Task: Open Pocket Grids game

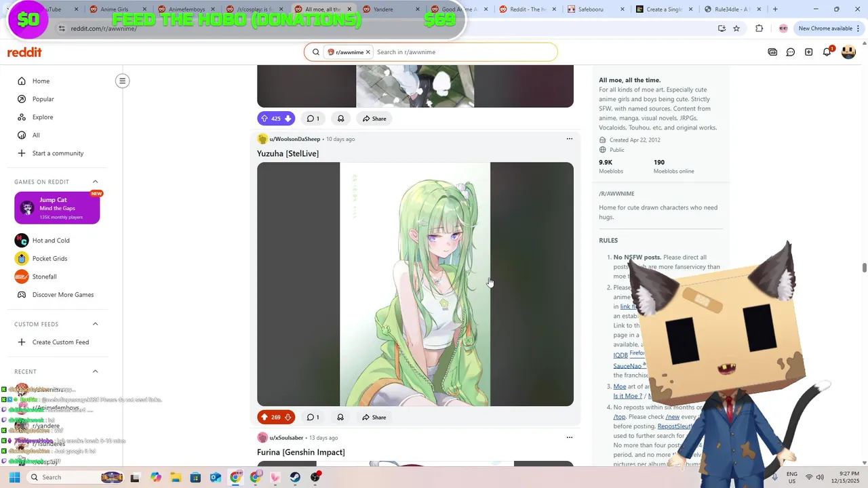Action: 50,258
